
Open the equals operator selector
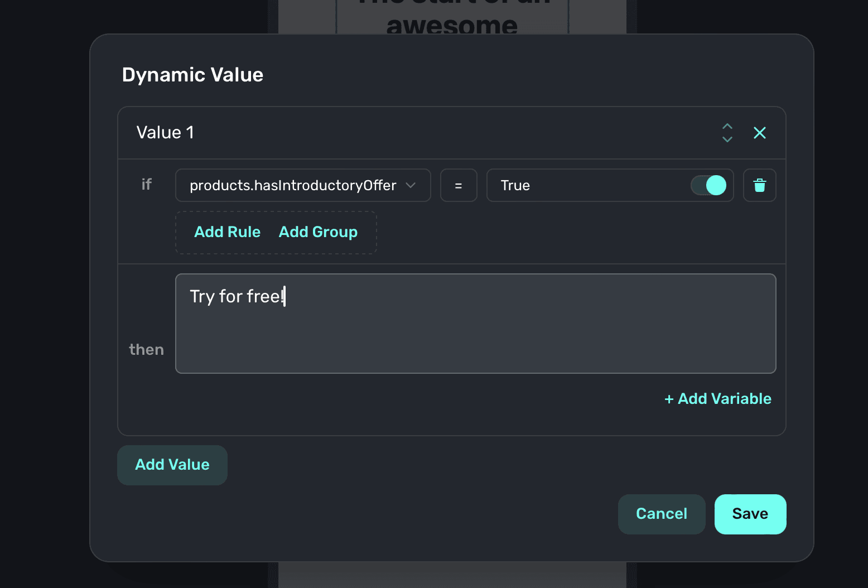pyautogui.click(x=458, y=185)
